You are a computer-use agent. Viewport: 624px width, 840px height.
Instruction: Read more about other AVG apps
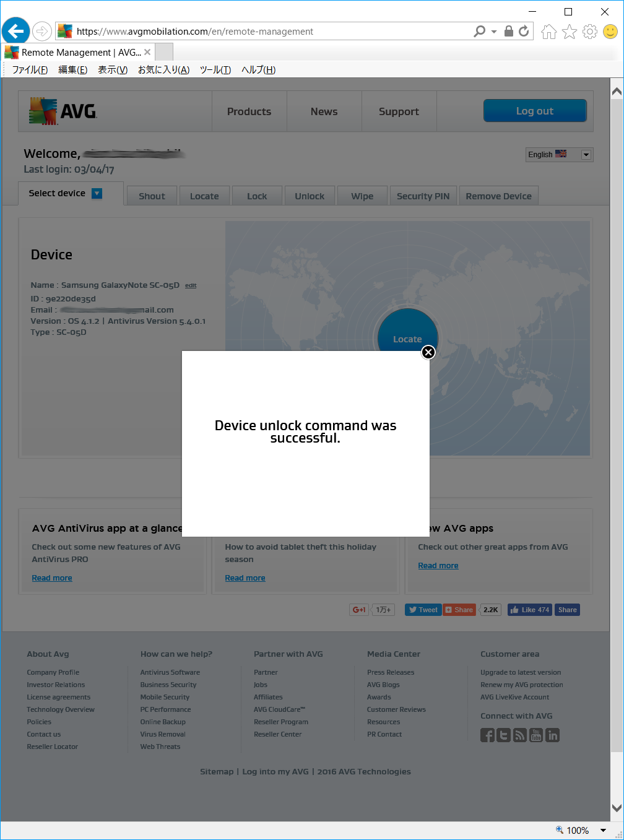tap(438, 566)
